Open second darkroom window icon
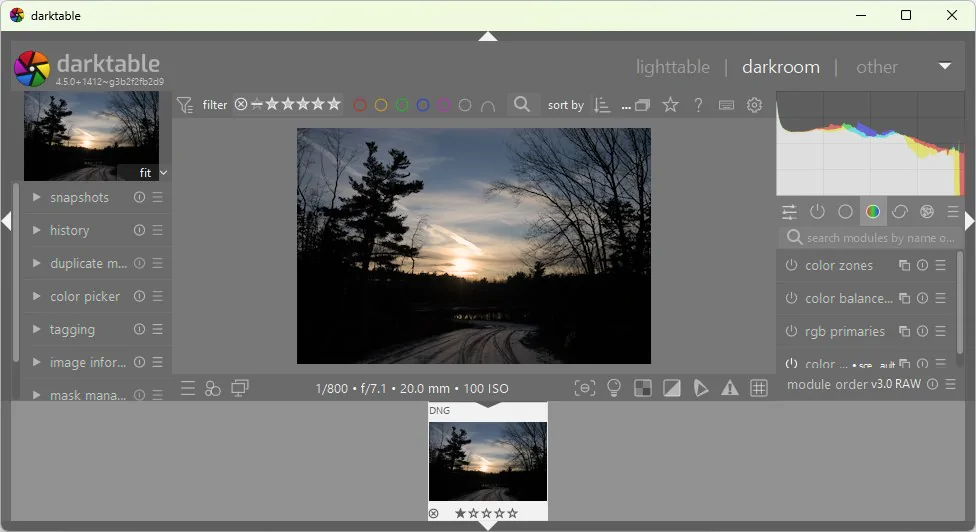The height and width of the screenshot is (532, 976). [240, 388]
